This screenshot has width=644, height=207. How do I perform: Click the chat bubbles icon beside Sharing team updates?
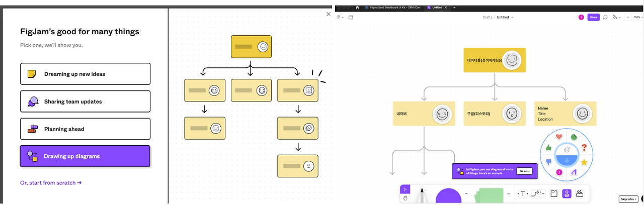[x=32, y=101]
